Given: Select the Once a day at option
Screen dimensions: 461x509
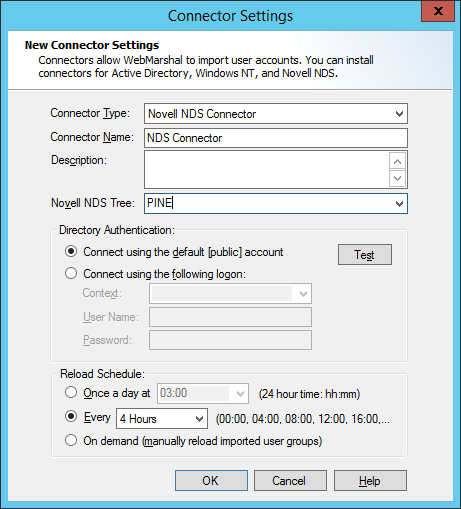Looking at the screenshot, I should [71, 392].
